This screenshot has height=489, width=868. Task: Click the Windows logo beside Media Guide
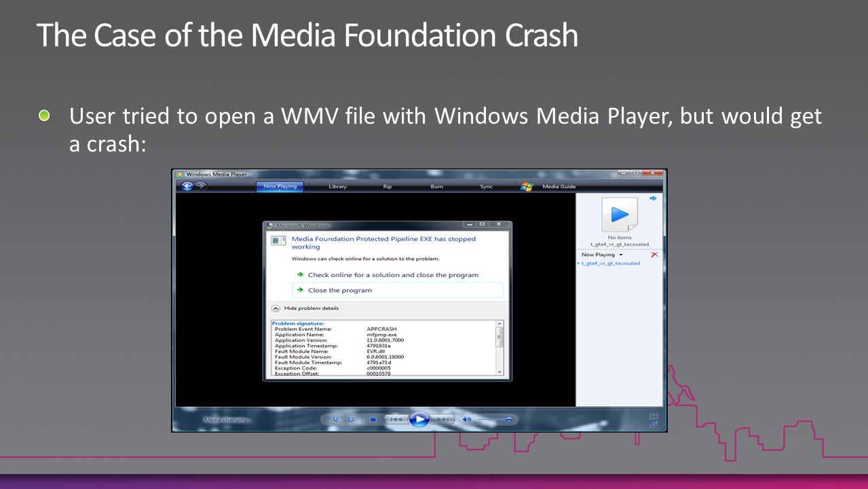527,187
